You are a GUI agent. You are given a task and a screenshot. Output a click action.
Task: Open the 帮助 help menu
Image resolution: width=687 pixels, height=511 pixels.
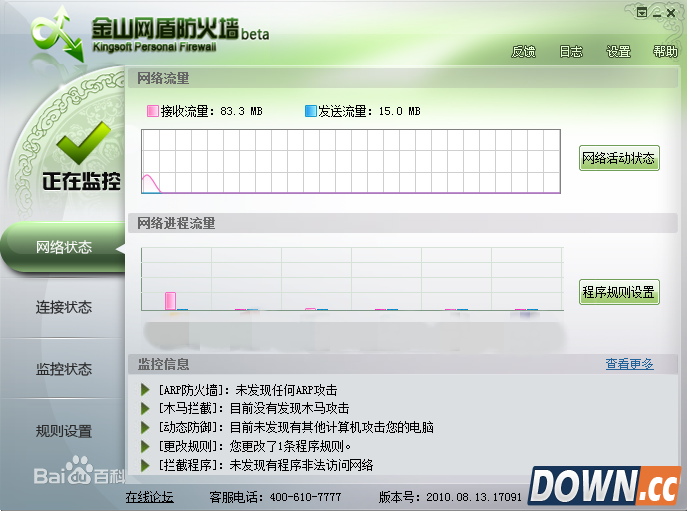pos(666,52)
